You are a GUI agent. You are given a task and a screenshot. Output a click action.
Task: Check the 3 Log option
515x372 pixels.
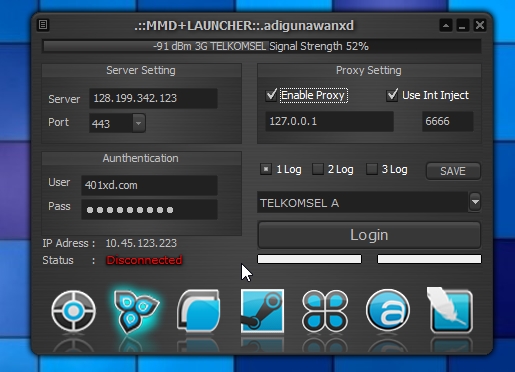(372, 169)
